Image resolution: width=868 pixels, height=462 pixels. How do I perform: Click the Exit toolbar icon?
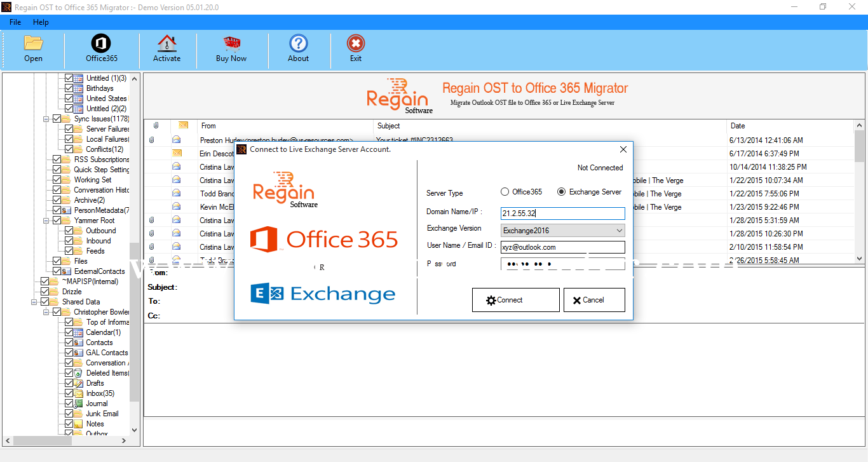click(356, 43)
